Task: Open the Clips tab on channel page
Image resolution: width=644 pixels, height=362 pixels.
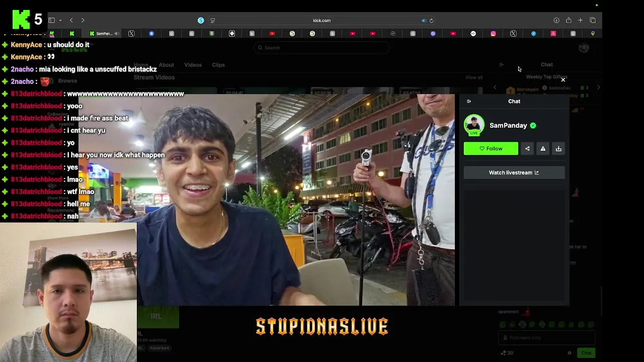Action: [218, 65]
